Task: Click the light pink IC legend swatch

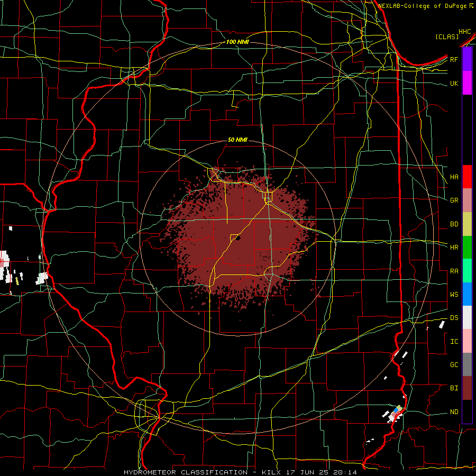Action: tap(467, 341)
